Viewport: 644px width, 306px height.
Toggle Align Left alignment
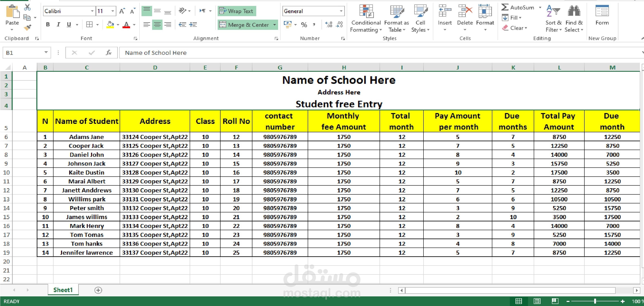pyautogui.click(x=146, y=25)
